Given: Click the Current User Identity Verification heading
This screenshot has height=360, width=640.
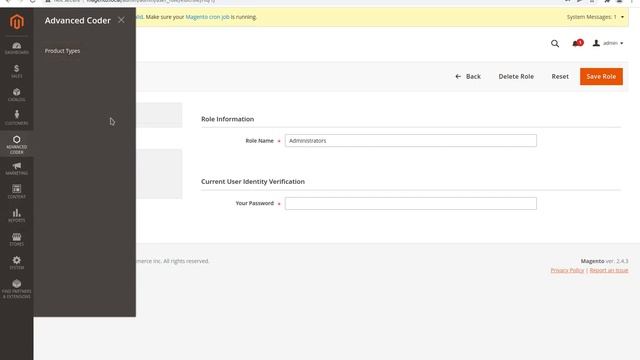Looking at the screenshot, I should 253,182.
